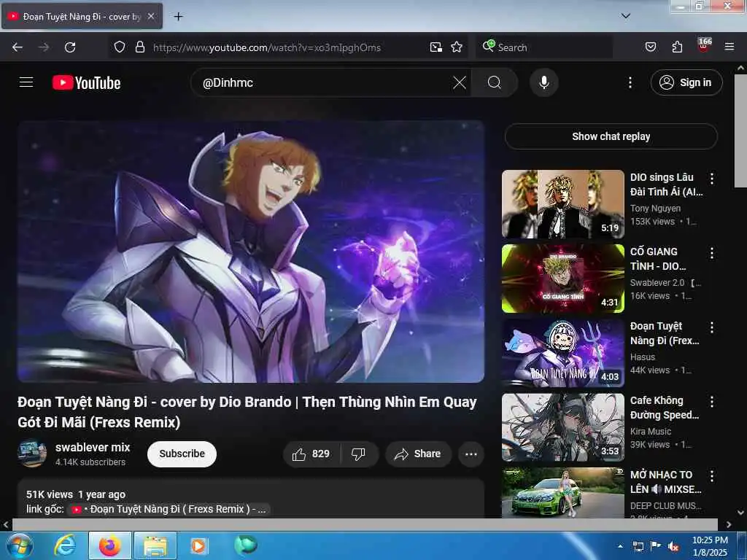Open Windows Explorer from taskbar
The height and width of the screenshot is (560, 747).
155,545
